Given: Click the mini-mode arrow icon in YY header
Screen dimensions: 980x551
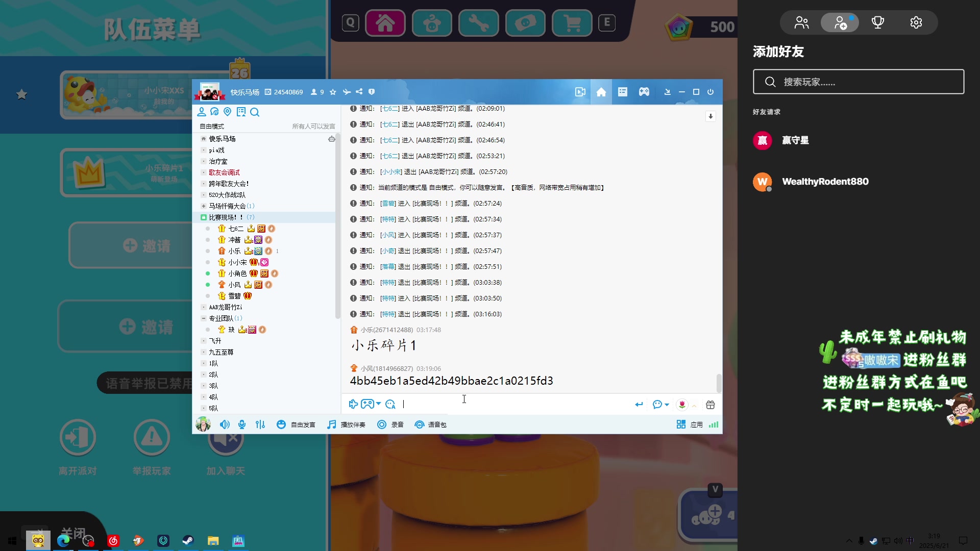Looking at the screenshot, I should 667,92.
